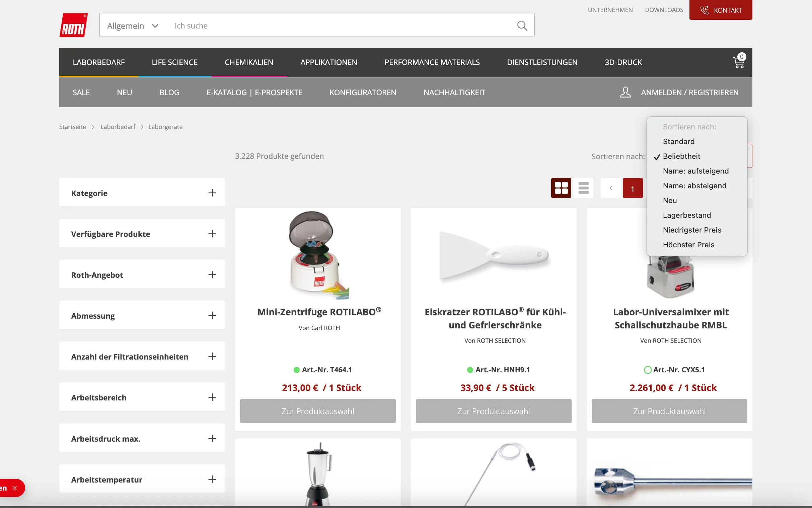Click Zur Produktauswahl for Mini-Zentrifuge
The width and height of the screenshot is (812, 508).
pos(317,411)
